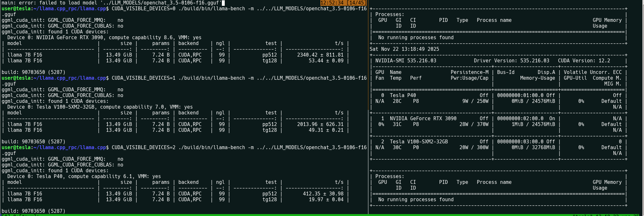Click the tg128 result '53.44 ± 0.09'
This screenshot has height=216, width=644.
coord(326,61)
